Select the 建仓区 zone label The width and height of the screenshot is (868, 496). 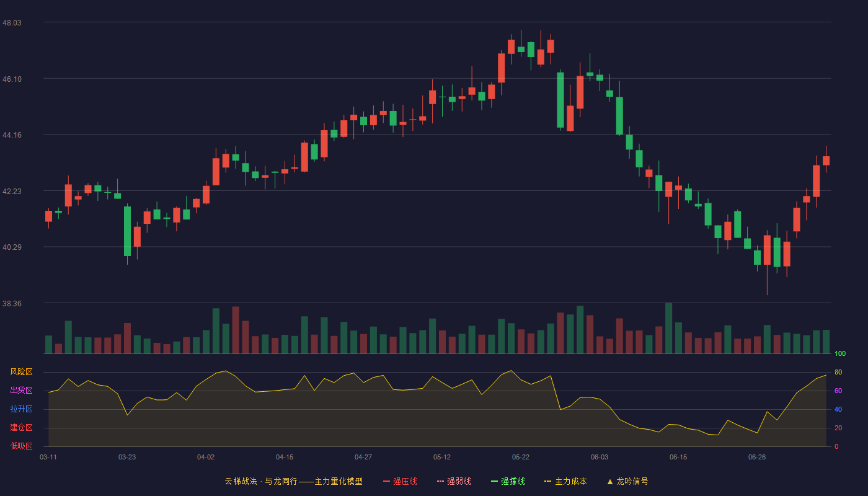21,428
